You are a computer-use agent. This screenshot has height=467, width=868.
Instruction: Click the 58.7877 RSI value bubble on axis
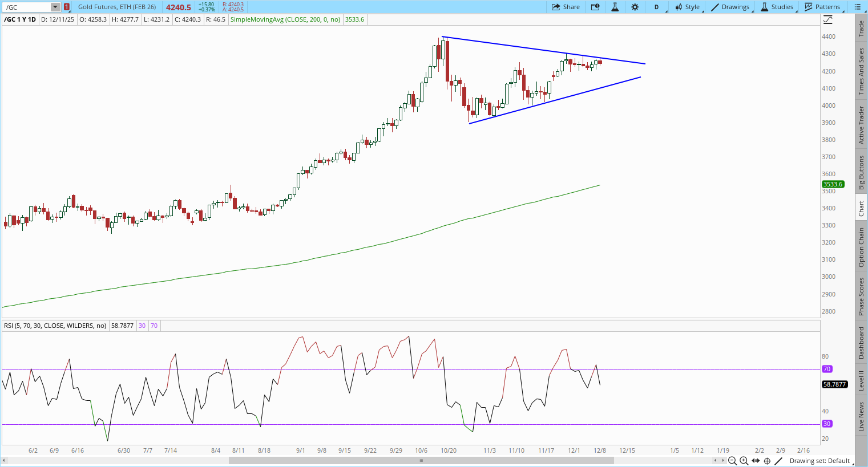point(834,384)
